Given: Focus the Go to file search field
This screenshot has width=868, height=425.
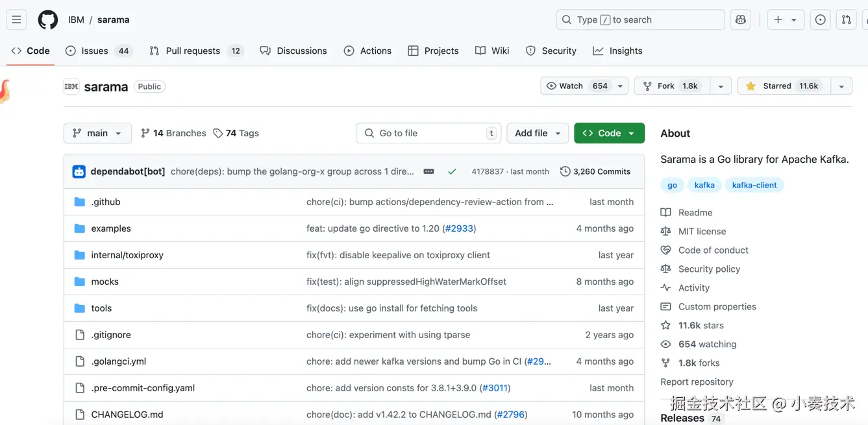Looking at the screenshot, I should 429,133.
